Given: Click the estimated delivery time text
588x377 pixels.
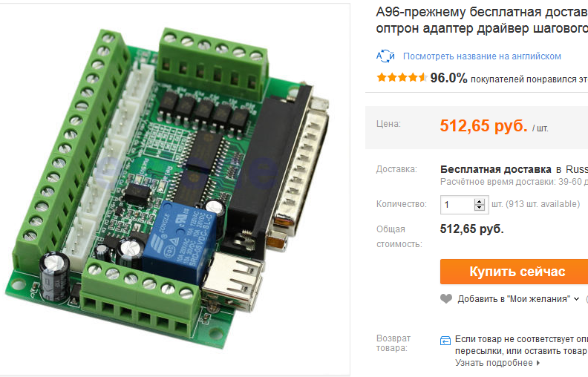Looking at the screenshot, I should coord(512,182).
